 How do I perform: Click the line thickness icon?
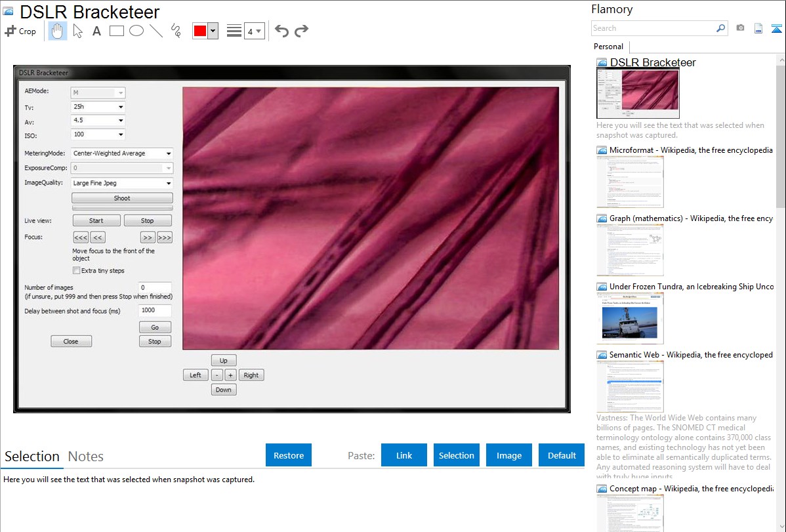(x=234, y=31)
